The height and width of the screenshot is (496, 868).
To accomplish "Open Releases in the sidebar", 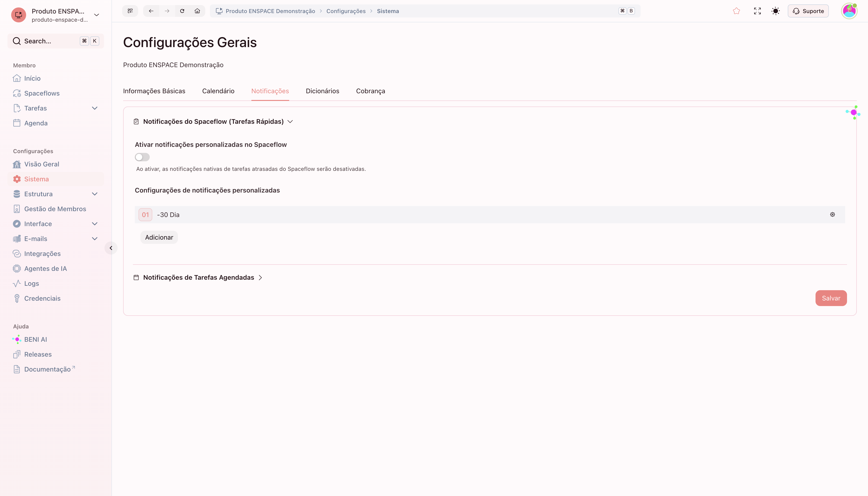I will (56, 354).
